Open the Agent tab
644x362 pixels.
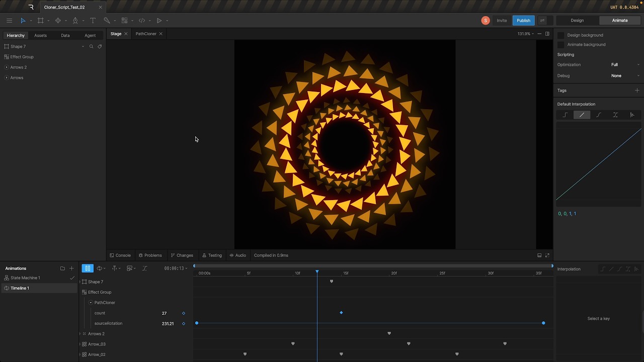[90, 36]
